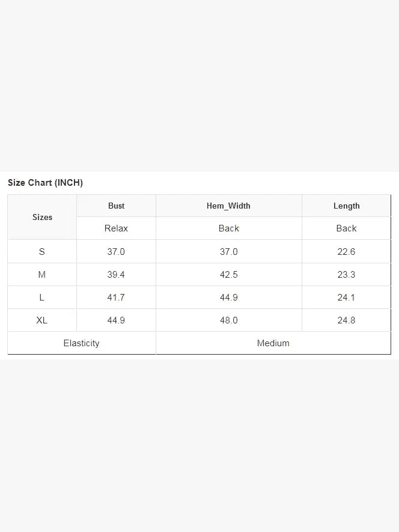Select the 22.6 length value for S
Image resolution: width=399 pixels, height=532 pixels.
click(x=346, y=251)
